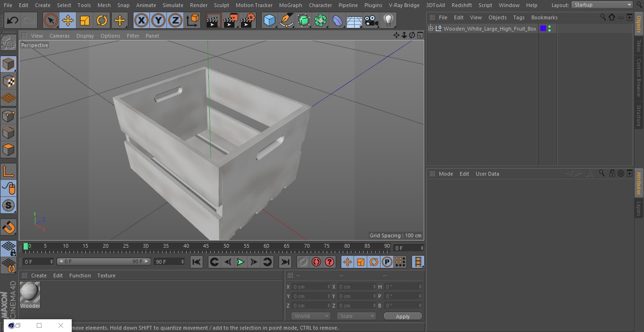Click the Undo arrow icon
This screenshot has width=644, height=332.
click(x=13, y=21)
